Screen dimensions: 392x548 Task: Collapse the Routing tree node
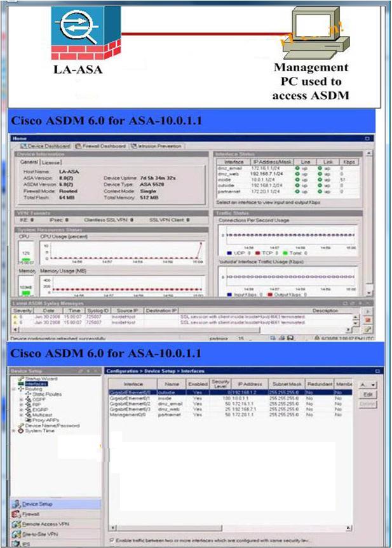click(14, 389)
